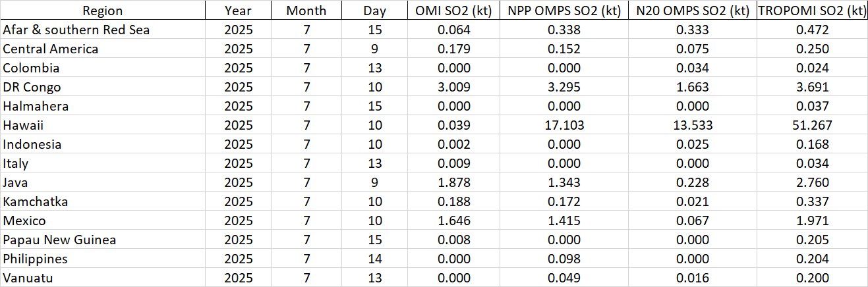Select the Papau New Guinea cell
Viewport: 868px width, 287px height.
[60, 240]
